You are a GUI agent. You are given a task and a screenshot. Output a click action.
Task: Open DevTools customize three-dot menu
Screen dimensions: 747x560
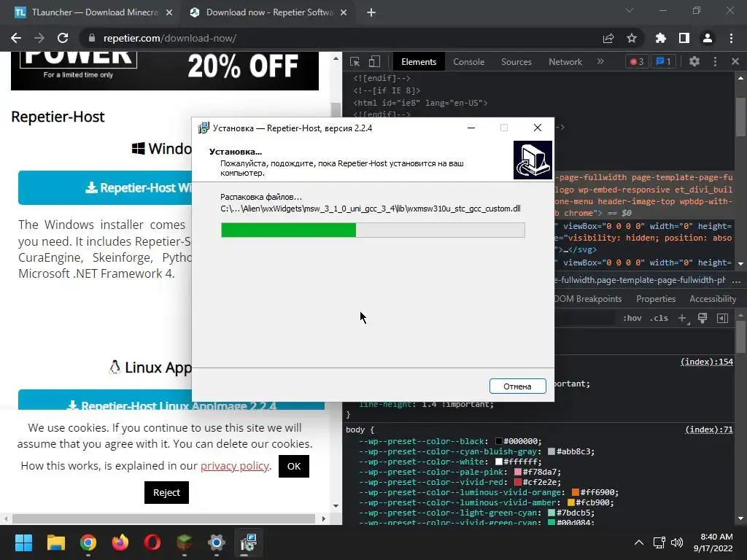(x=715, y=61)
